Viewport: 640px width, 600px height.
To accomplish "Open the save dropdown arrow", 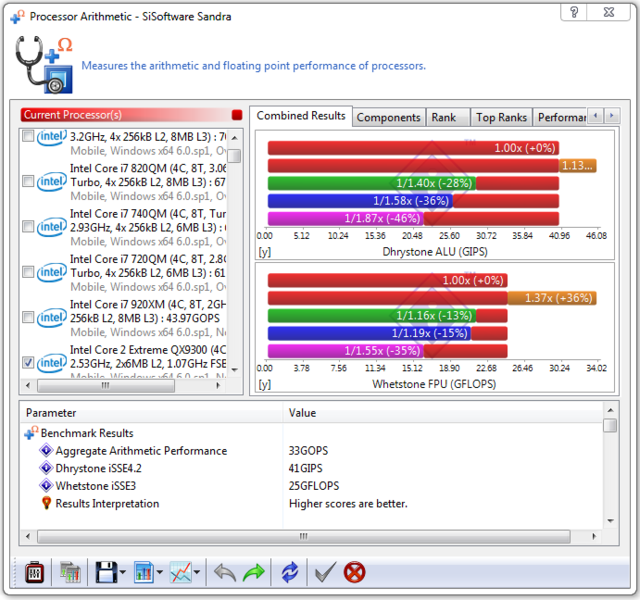I will tap(123, 573).
